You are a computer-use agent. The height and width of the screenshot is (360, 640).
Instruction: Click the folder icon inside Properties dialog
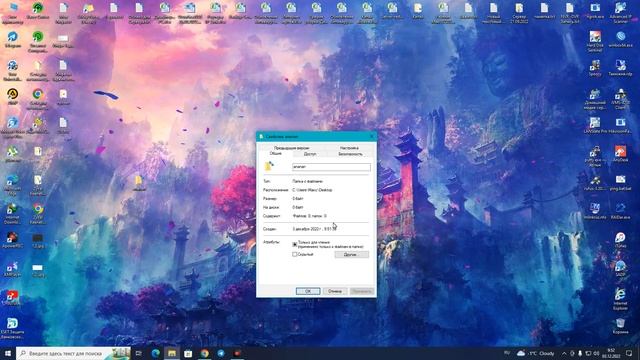coord(269,166)
